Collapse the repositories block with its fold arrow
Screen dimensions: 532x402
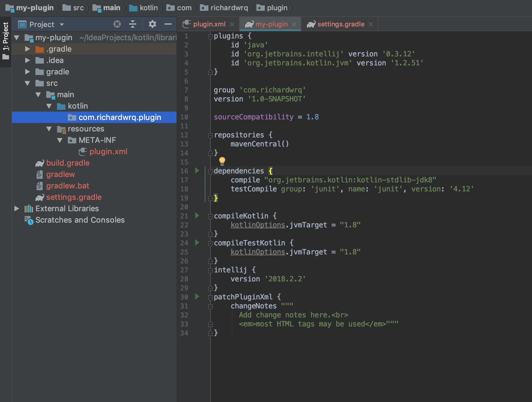coord(210,135)
